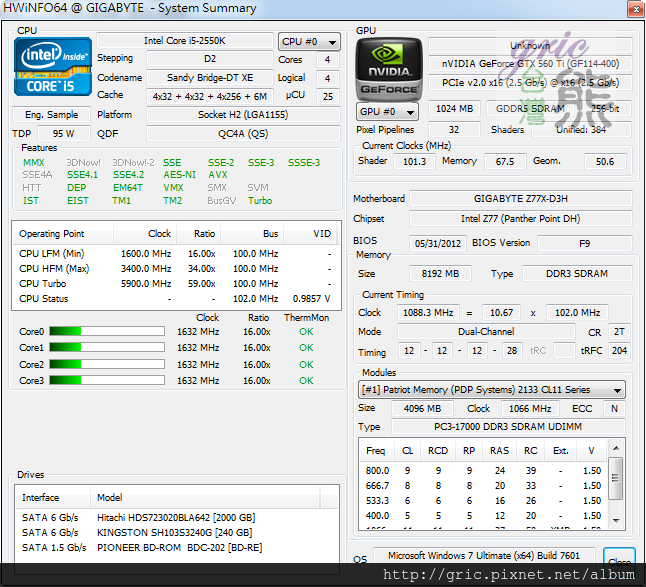Click the QC4A (QS) QDF field
The width and height of the screenshot is (646, 587).
coord(243,134)
